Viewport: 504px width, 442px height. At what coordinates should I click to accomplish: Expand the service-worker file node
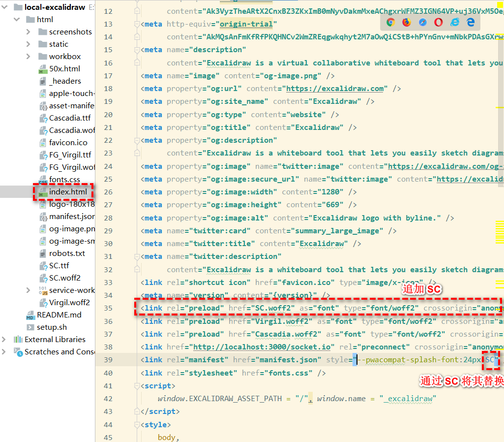tap(29, 290)
